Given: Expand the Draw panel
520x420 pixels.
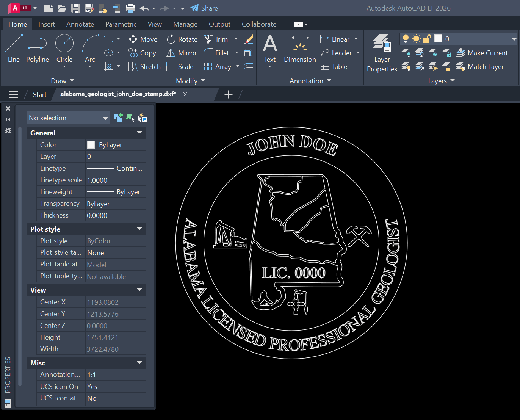Looking at the screenshot, I should click(63, 81).
